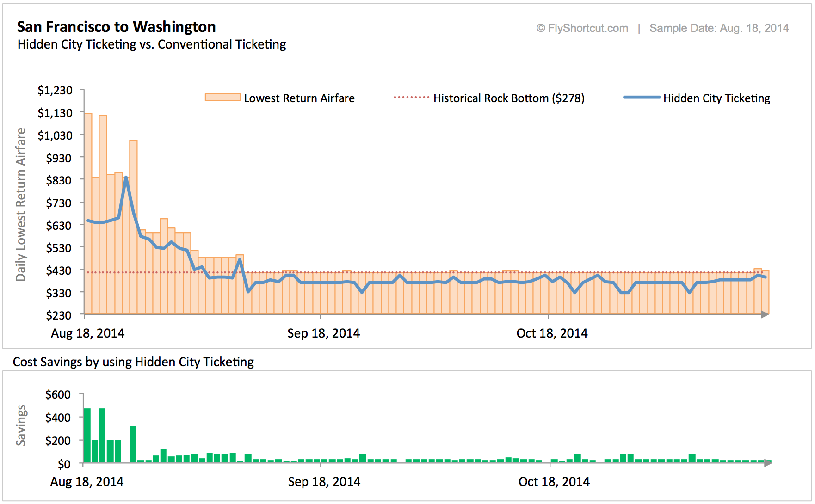Image resolution: width=815 pixels, height=504 pixels.
Task: Click 'Aug 18, 2014' on the savings chart axis
Action: pos(87,482)
